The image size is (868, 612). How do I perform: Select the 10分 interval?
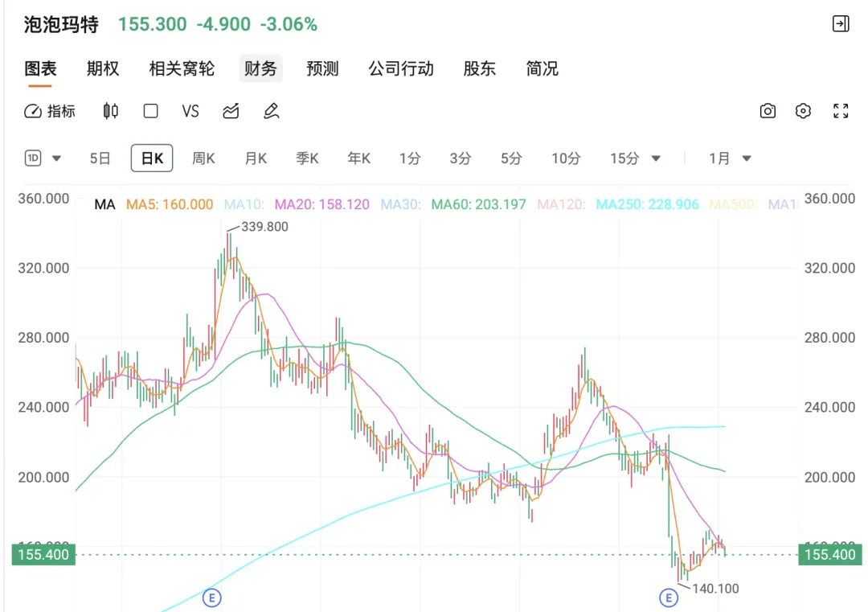566,158
